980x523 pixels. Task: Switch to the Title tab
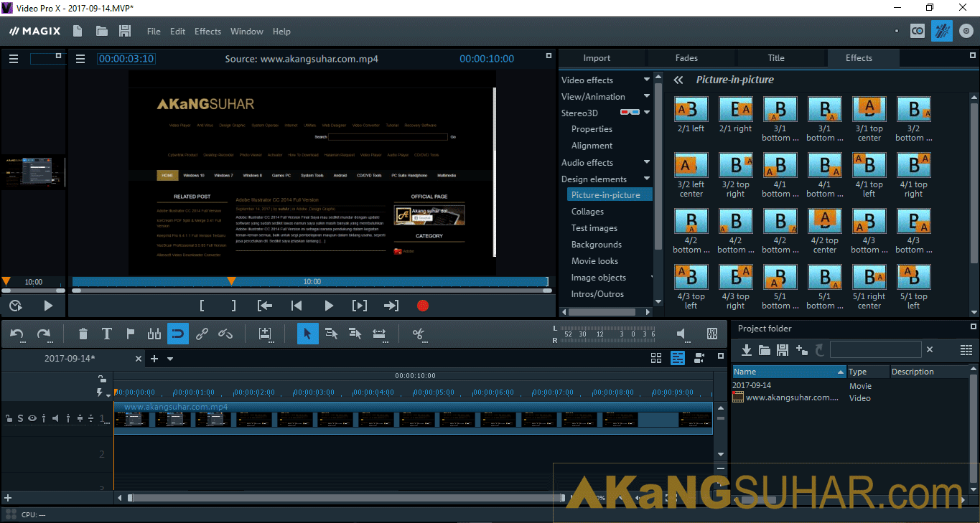pyautogui.click(x=776, y=58)
